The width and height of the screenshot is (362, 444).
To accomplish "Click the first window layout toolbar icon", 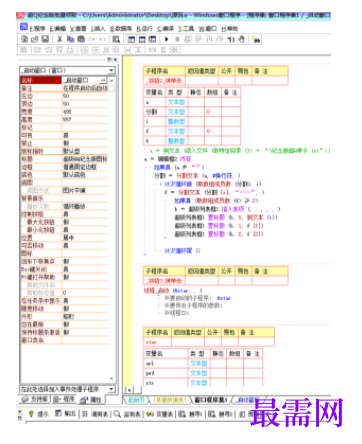I will pyautogui.click(x=132, y=39).
